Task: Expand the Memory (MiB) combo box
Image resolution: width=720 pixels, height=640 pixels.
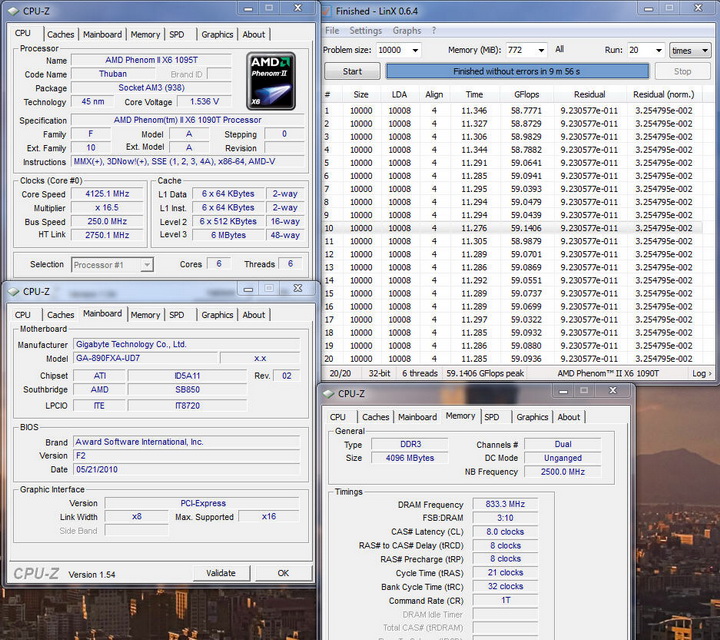Action: (540, 50)
